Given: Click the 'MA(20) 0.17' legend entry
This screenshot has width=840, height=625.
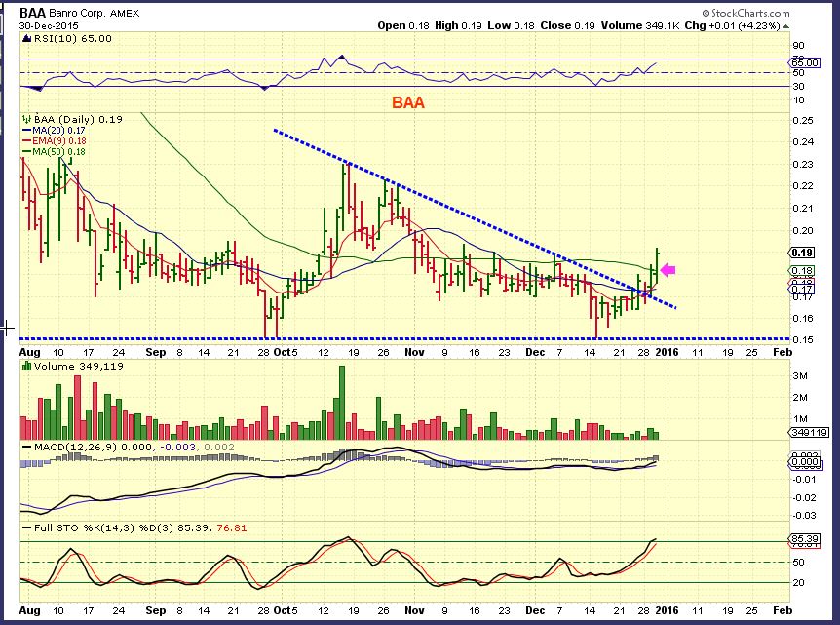Looking at the screenshot, I should 58,131.
